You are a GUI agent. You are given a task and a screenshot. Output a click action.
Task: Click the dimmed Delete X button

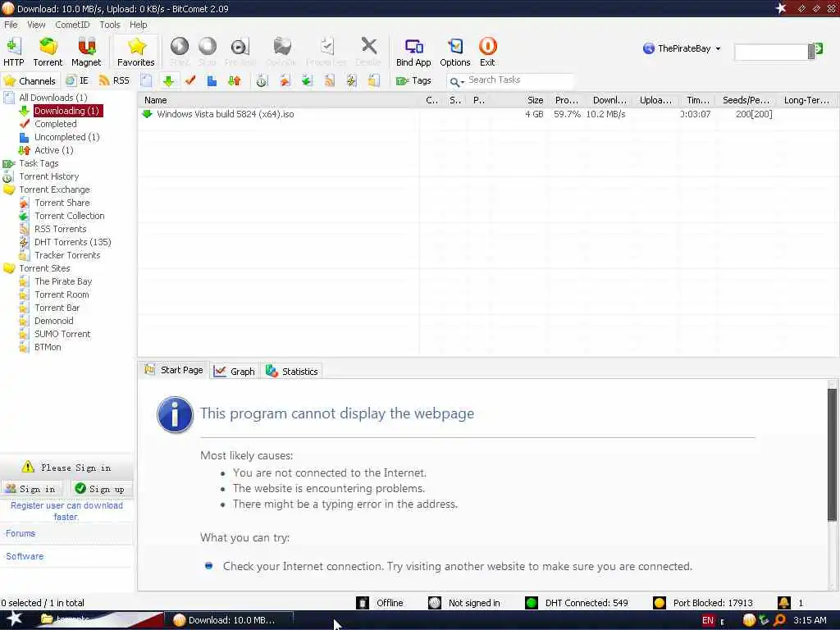tap(368, 52)
